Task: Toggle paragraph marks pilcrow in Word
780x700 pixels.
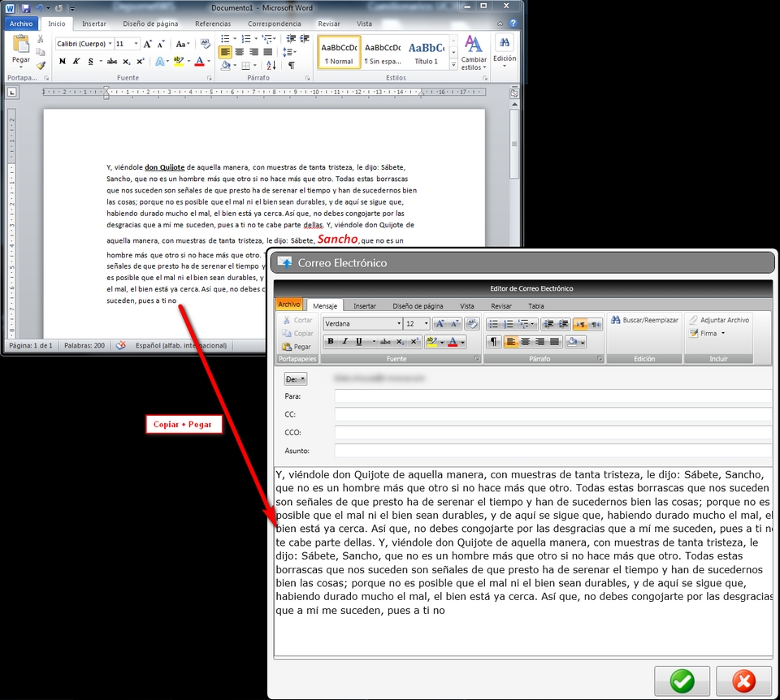Action: [x=292, y=65]
